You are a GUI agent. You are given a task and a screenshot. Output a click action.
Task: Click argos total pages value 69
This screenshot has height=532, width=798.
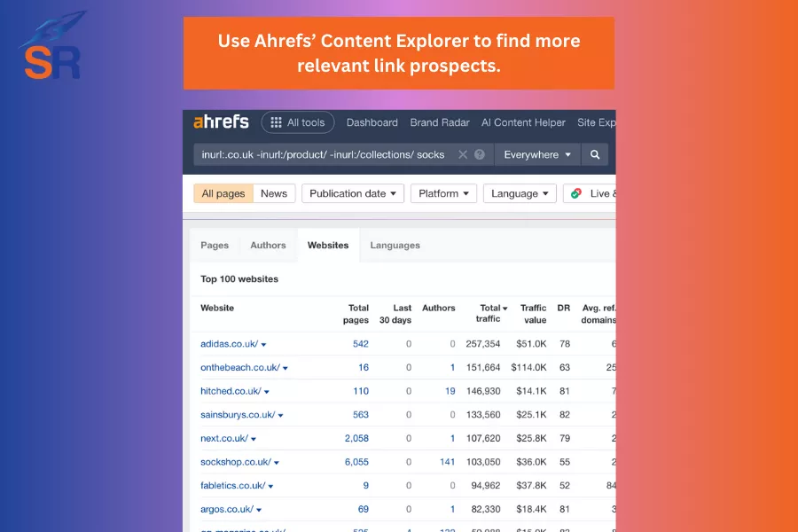coord(364,509)
